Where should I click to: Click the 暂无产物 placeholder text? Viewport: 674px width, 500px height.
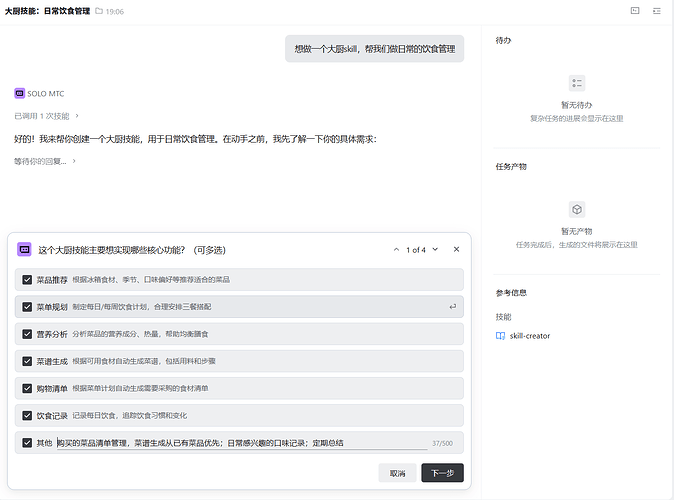coord(577,231)
